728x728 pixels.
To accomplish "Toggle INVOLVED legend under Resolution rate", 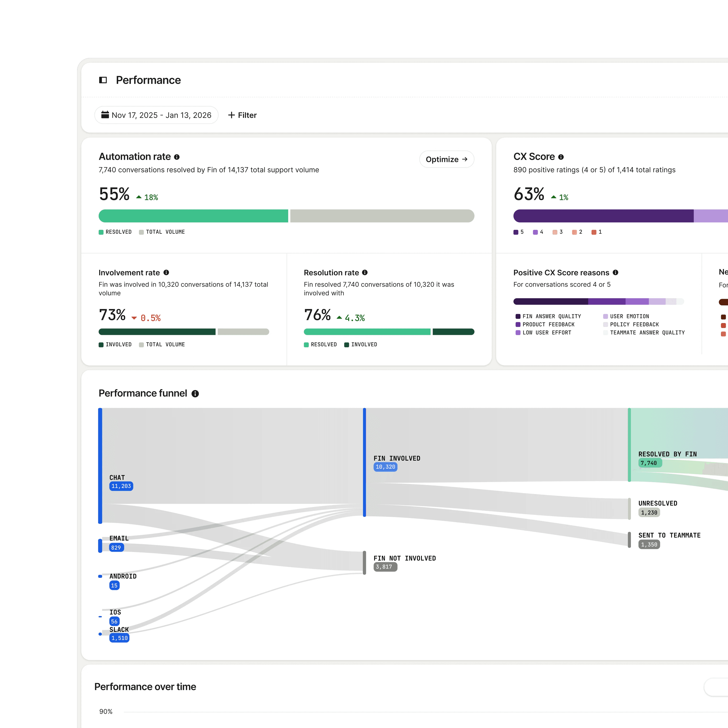I will (x=361, y=345).
